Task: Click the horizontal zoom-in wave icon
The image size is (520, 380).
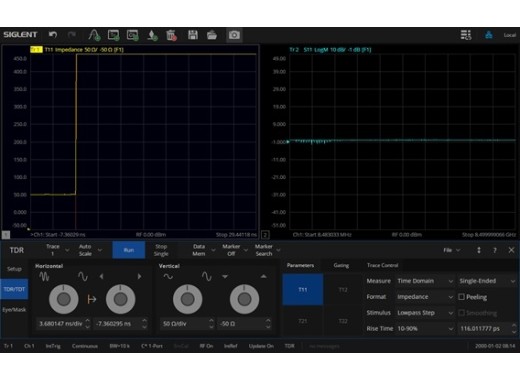Action: point(83,276)
